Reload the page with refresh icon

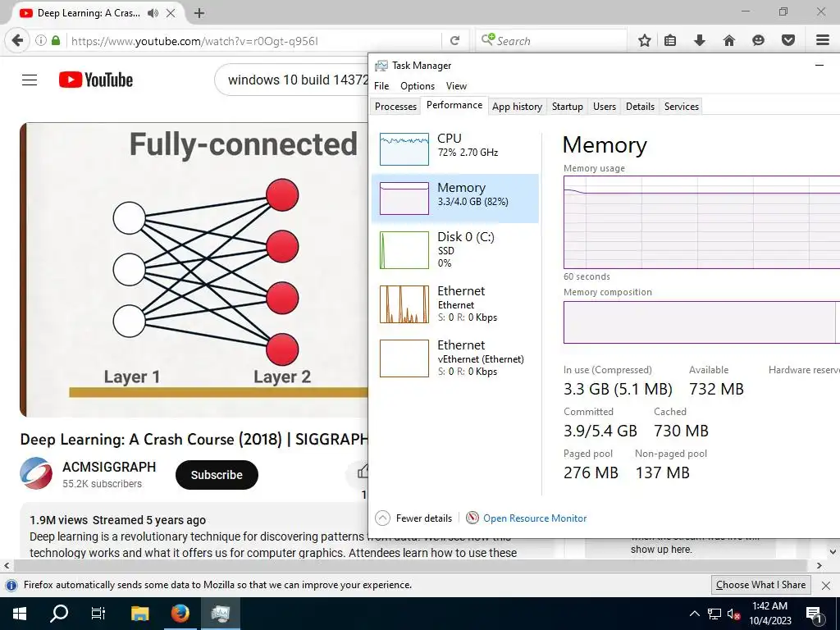pyautogui.click(x=454, y=41)
